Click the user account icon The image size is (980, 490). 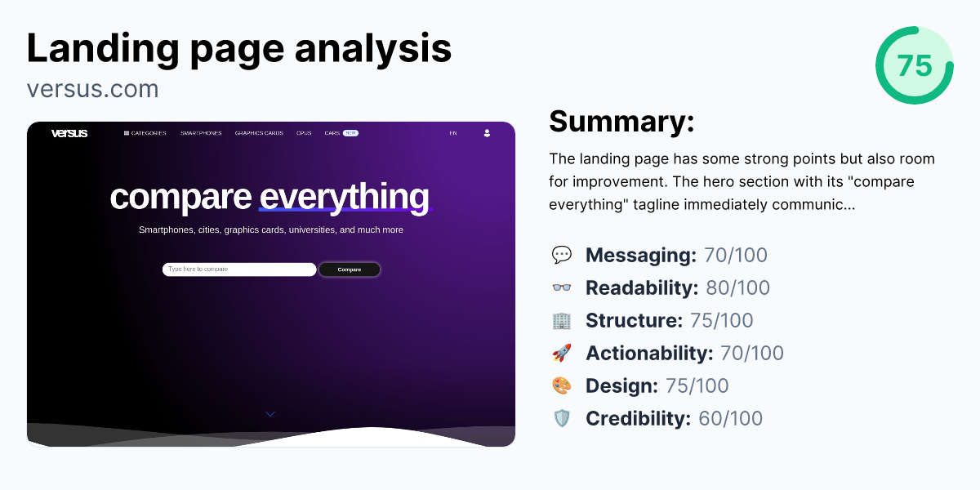487,132
